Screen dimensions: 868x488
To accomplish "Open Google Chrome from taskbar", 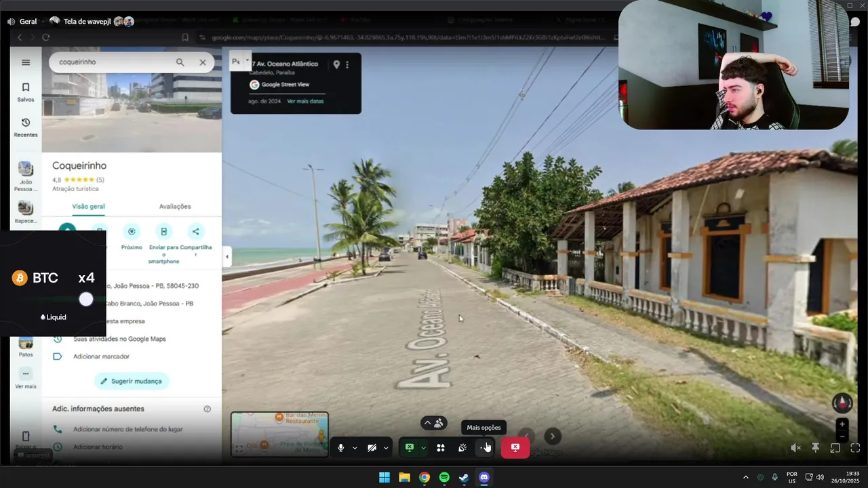I will click(424, 477).
